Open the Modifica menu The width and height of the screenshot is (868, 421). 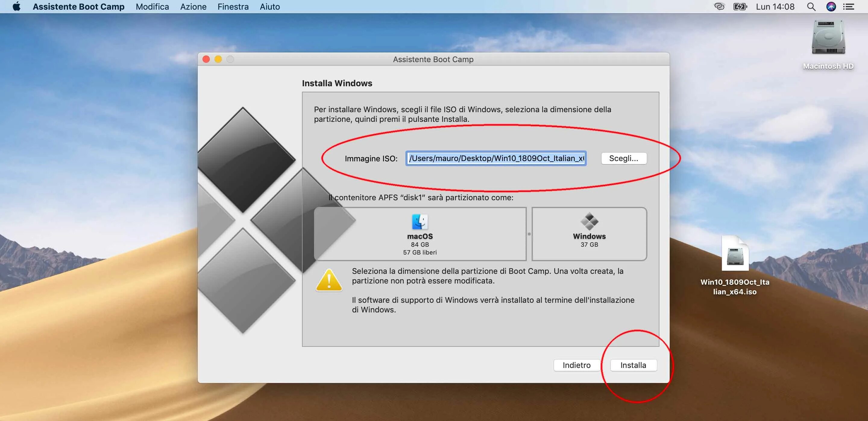click(x=152, y=7)
